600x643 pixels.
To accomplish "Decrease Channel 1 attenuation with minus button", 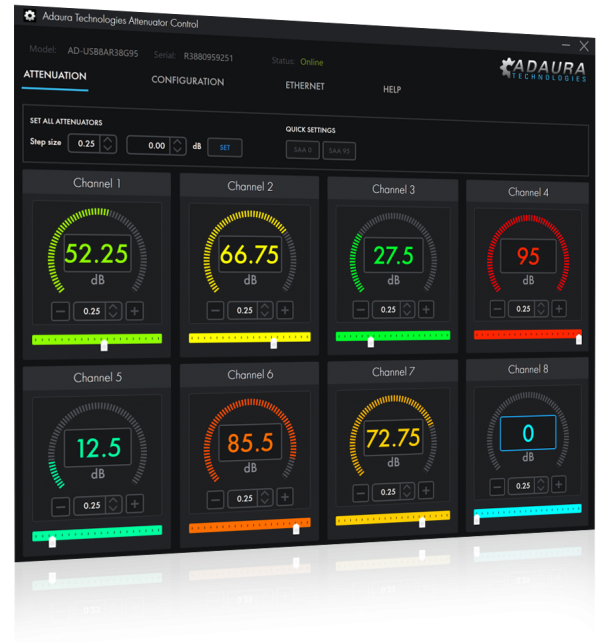I will click(x=60, y=311).
